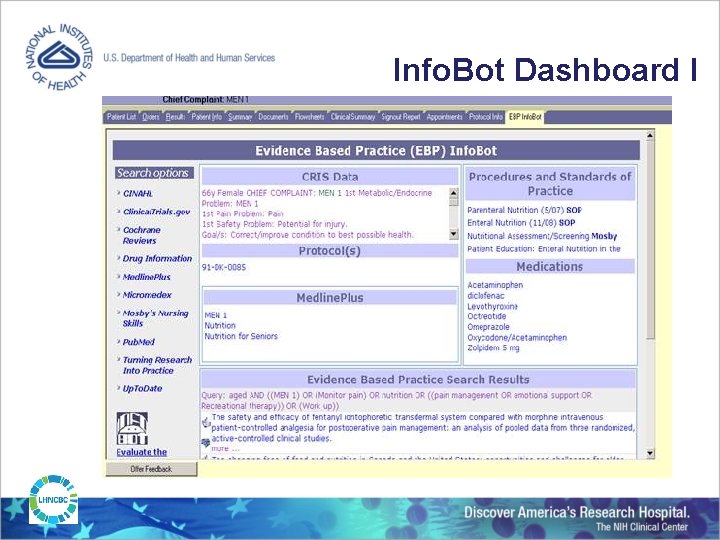The width and height of the screenshot is (720, 540).
Task: Select Oxycodone/Acetaminophen medication
Action: (x=517, y=338)
